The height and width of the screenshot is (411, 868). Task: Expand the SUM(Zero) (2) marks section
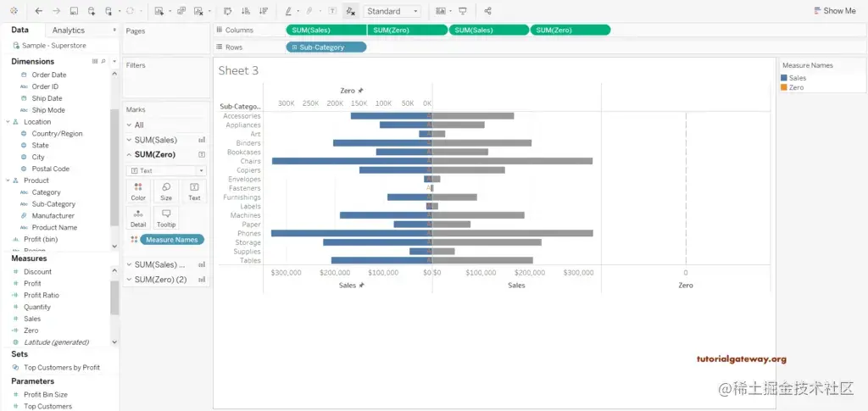click(x=130, y=280)
